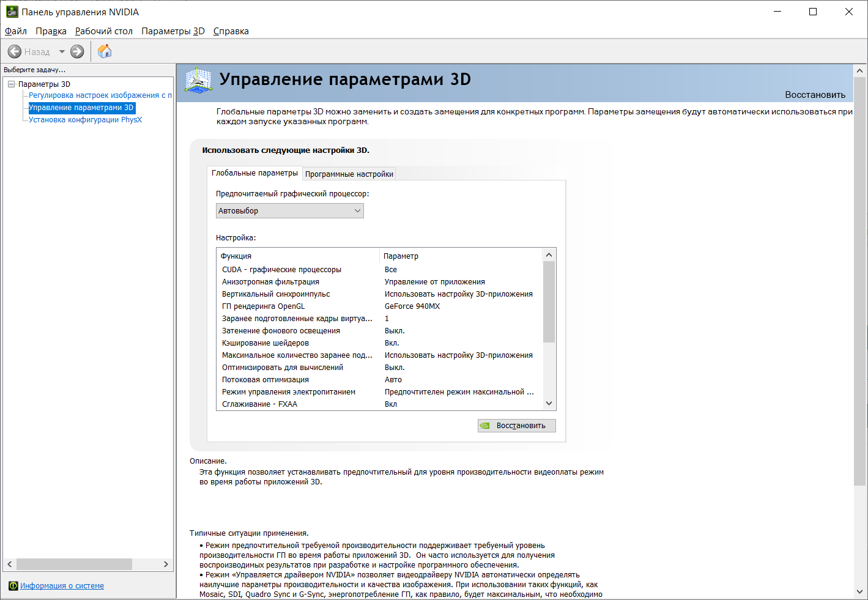This screenshot has width=868, height=600.
Task: Collapse the Параметры 3D tree node
Action: (x=11, y=84)
